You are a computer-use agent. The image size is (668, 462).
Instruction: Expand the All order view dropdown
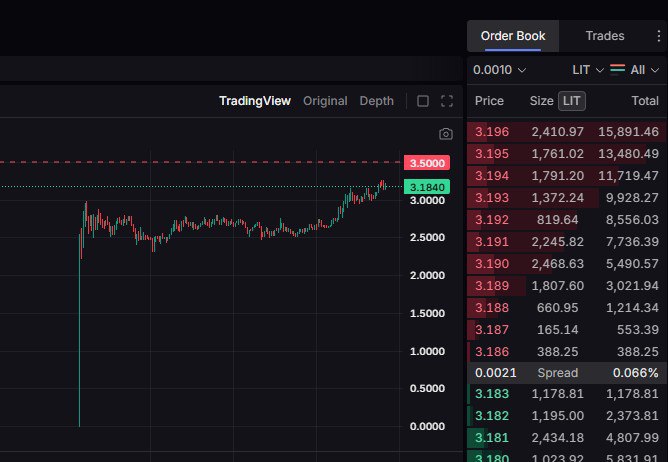coord(645,70)
